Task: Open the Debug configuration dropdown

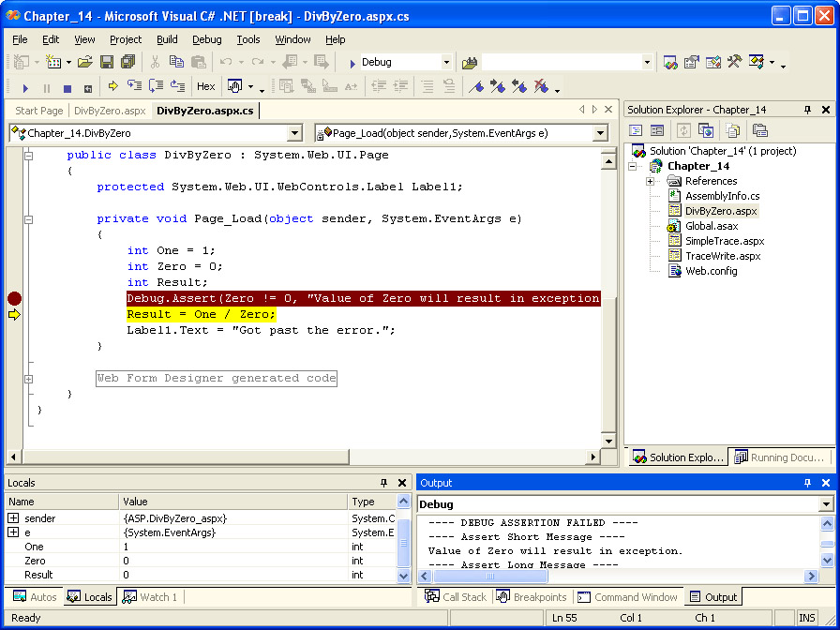Action: [446, 62]
